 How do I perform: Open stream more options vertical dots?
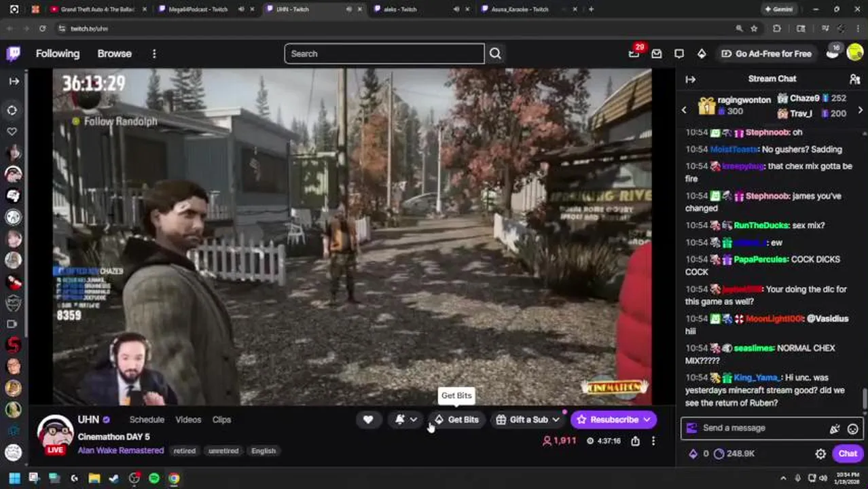point(653,441)
